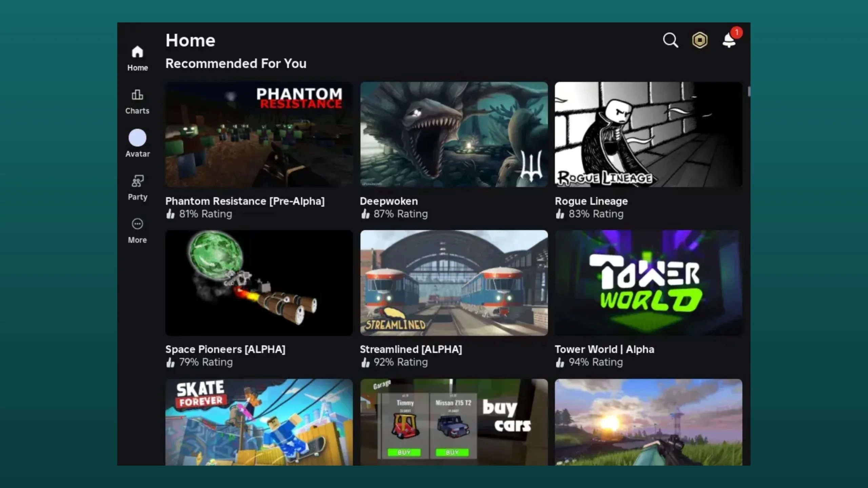Click the Home label in sidebar
The width and height of the screenshot is (868, 488).
137,68
